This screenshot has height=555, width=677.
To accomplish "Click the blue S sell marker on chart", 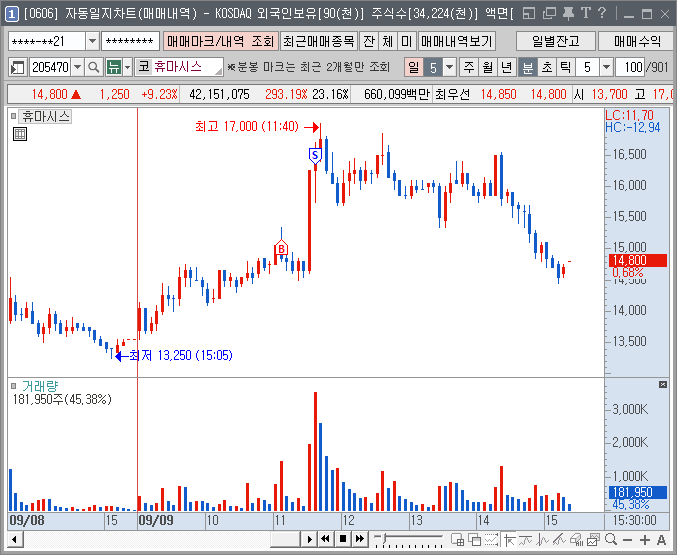I will [x=315, y=156].
